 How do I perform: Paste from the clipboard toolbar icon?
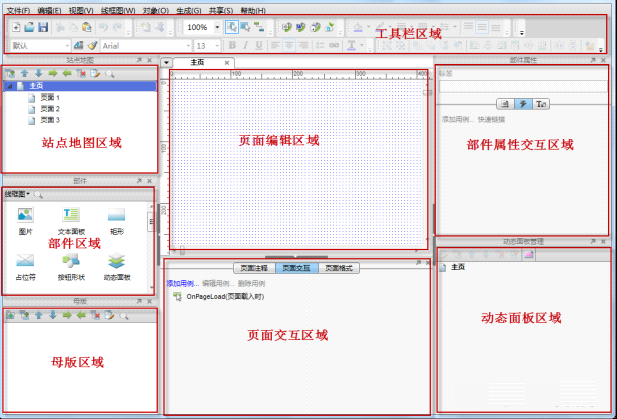(87, 27)
